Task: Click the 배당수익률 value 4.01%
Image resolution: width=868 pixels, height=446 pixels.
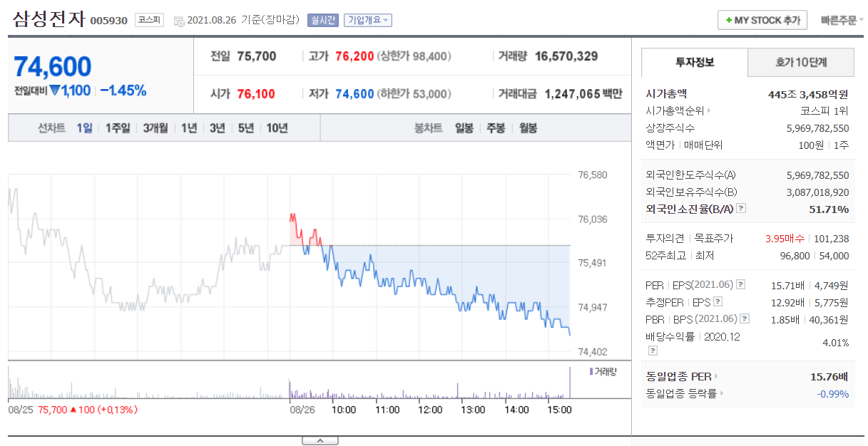Action: 836,343
